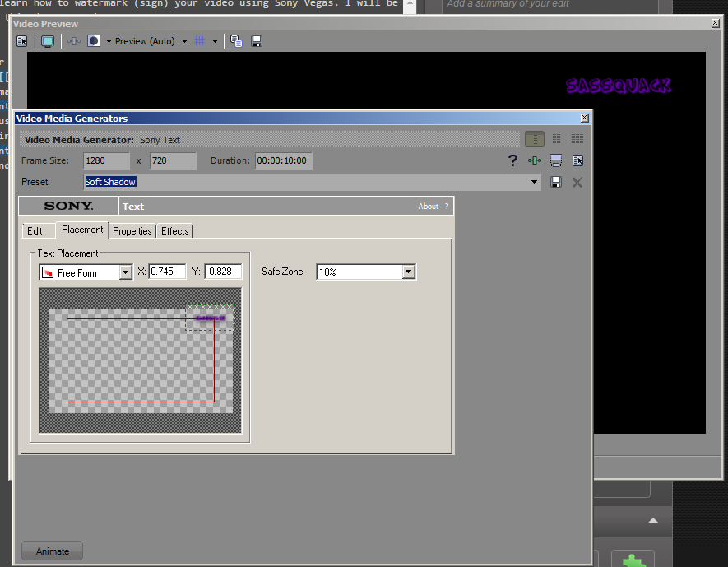
Task: Select single-column plug-in layout view
Action: coord(535,139)
